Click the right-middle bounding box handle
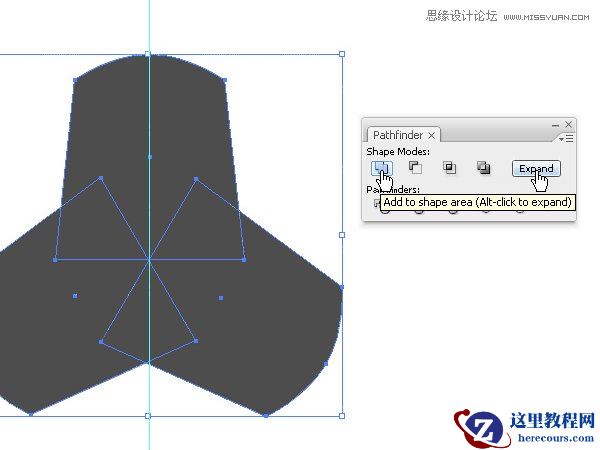 [x=342, y=235]
